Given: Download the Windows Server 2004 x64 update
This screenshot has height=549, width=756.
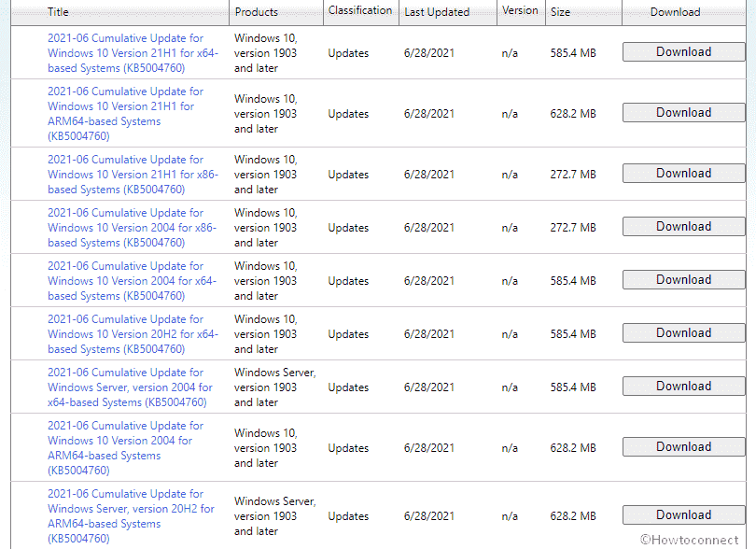Looking at the screenshot, I should pos(683,387).
